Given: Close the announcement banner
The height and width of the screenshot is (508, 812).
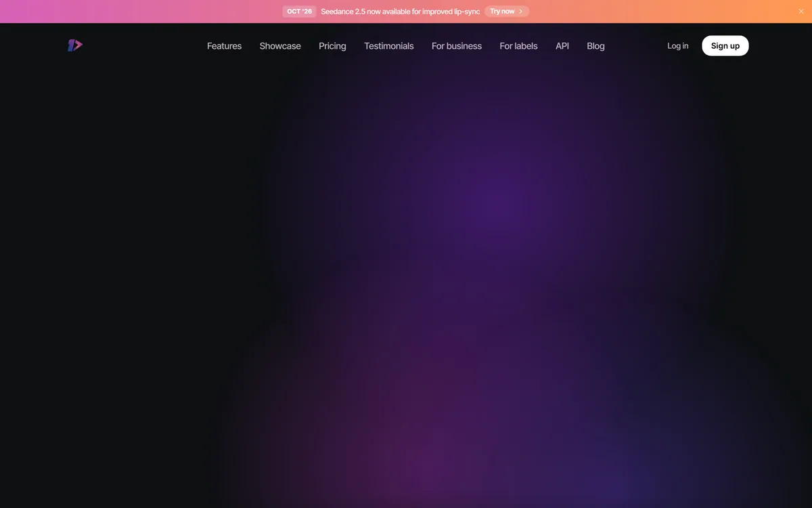Looking at the screenshot, I should (801, 12).
